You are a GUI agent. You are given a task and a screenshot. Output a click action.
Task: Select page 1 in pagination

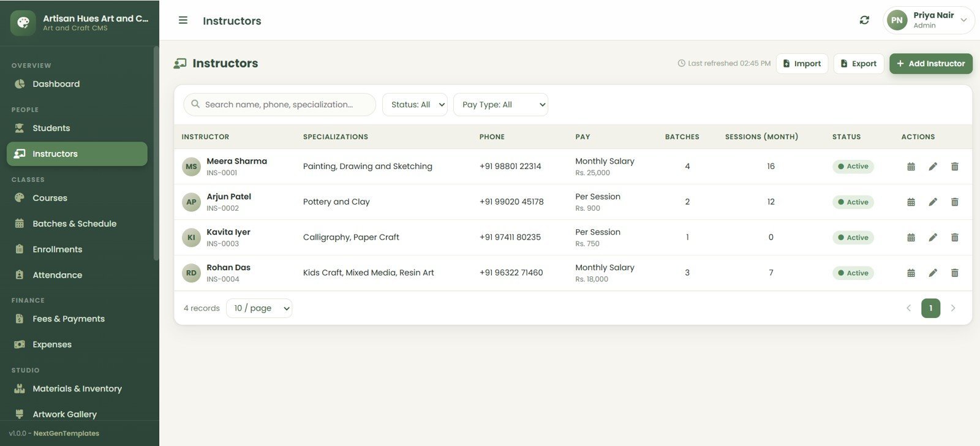[x=930, y=308]
